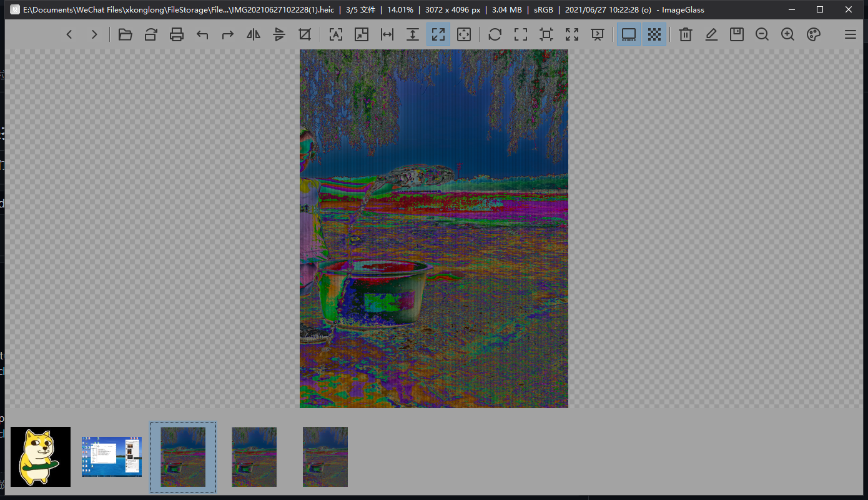Rotate the image clockwise
This screenshot has width=868, height=500.
pyautogui.click(x=228, y=34)
